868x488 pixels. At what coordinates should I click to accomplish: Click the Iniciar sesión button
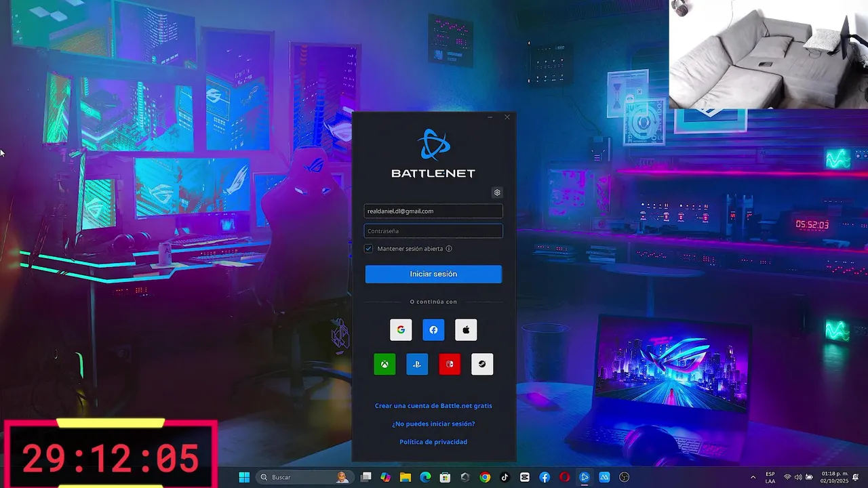[433, 274]
